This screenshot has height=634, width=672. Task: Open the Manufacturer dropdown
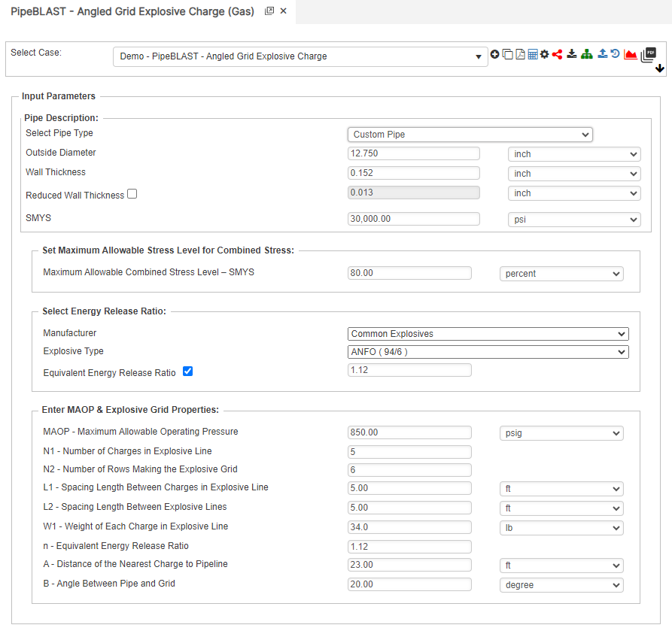pos(488,334)
